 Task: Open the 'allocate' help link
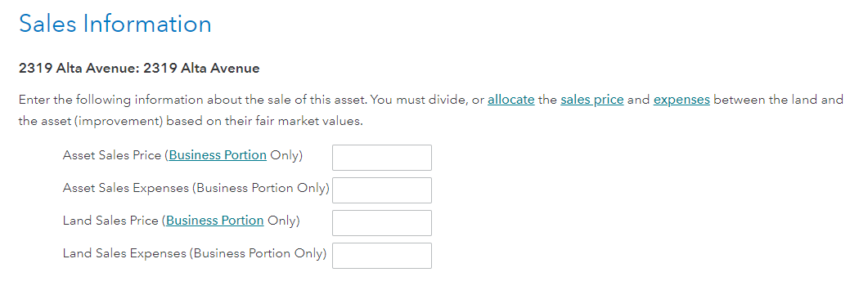(511, 100)
